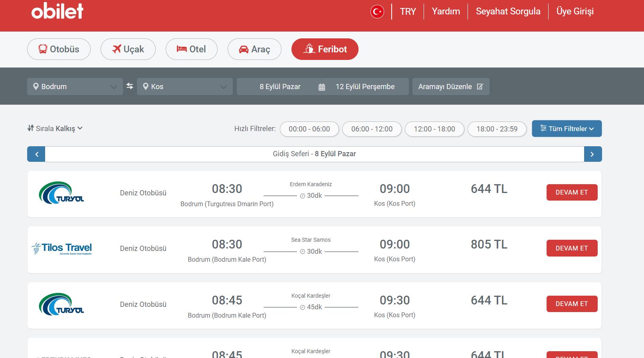
Task: Swap origin and destination with the arrows icon
Action: [x=130, y=86]
